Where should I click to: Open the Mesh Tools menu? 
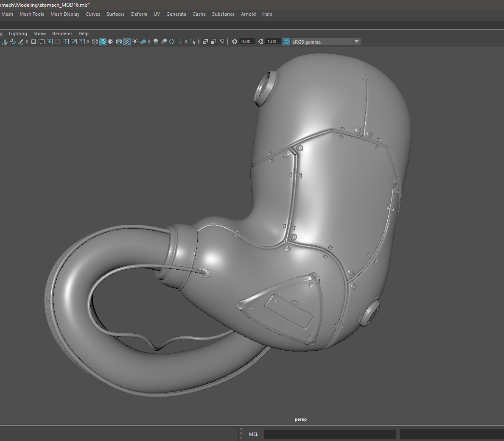click(x=31, y=14)
